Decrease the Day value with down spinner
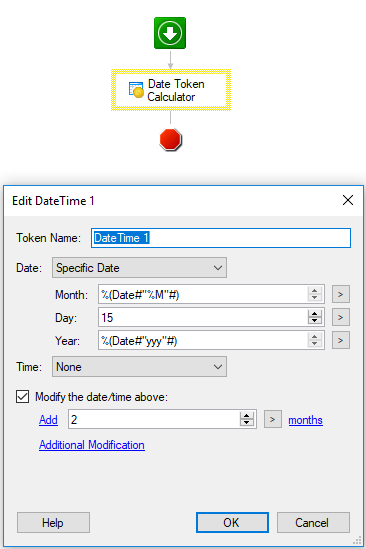Viewport: 366px width, 549px height. (x=315, y=321)
